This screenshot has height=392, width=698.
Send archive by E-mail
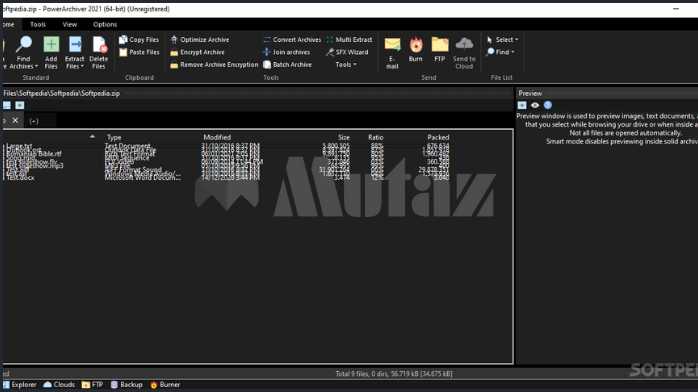(x=392, y=53)
